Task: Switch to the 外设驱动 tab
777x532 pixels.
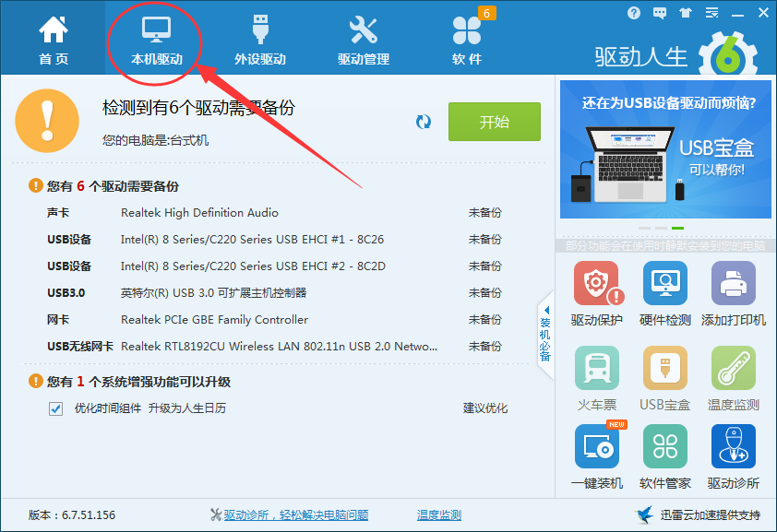Action: pos(258,37)
